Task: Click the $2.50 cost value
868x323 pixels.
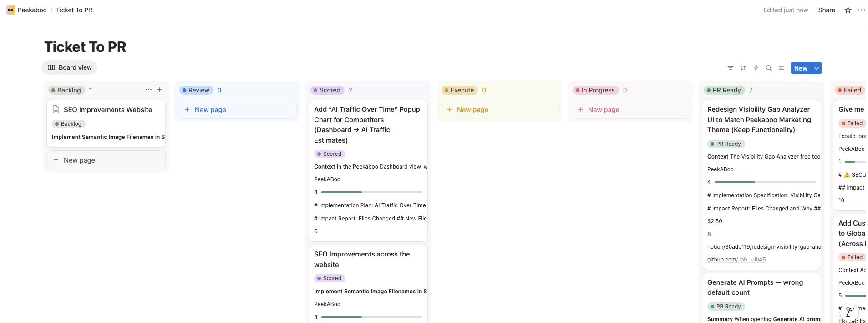Action: pos(715,221)
